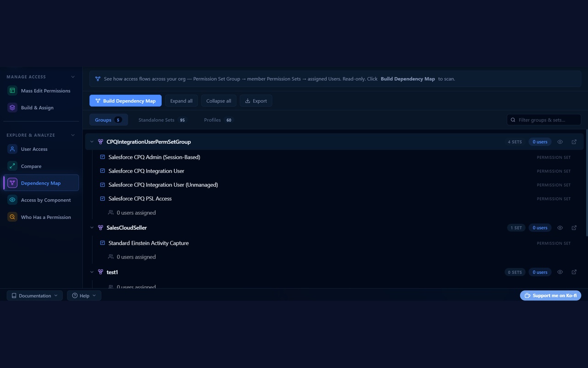Open SalesCloudSeller external link icon
The height and width of the screenshot is (368, 588).
(x=574, y=228)
